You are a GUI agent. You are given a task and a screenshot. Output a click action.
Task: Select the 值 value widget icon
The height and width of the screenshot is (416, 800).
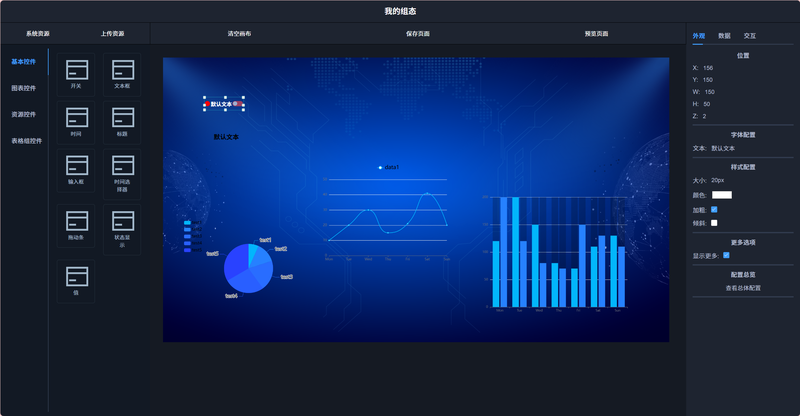[76, 281]
